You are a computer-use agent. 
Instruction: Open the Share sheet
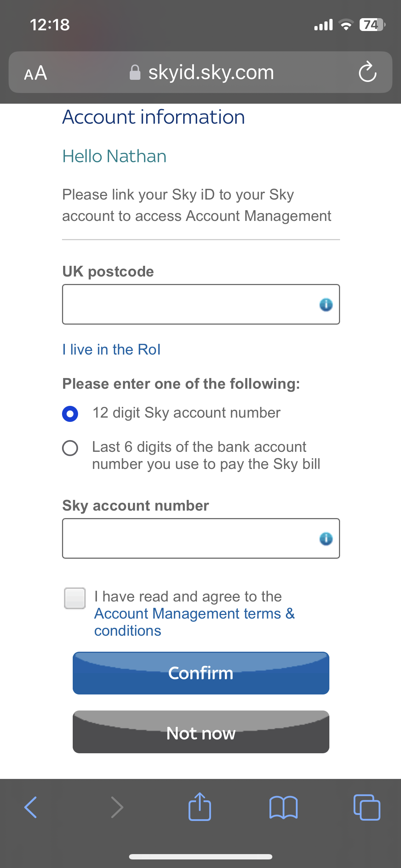click(x=200, y=807)
